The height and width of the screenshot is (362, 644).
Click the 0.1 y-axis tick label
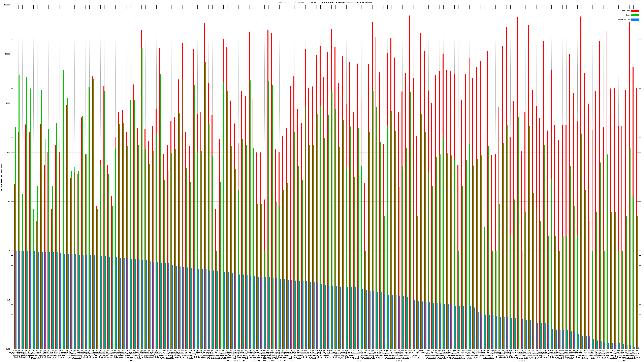click(x=8, y=300)
